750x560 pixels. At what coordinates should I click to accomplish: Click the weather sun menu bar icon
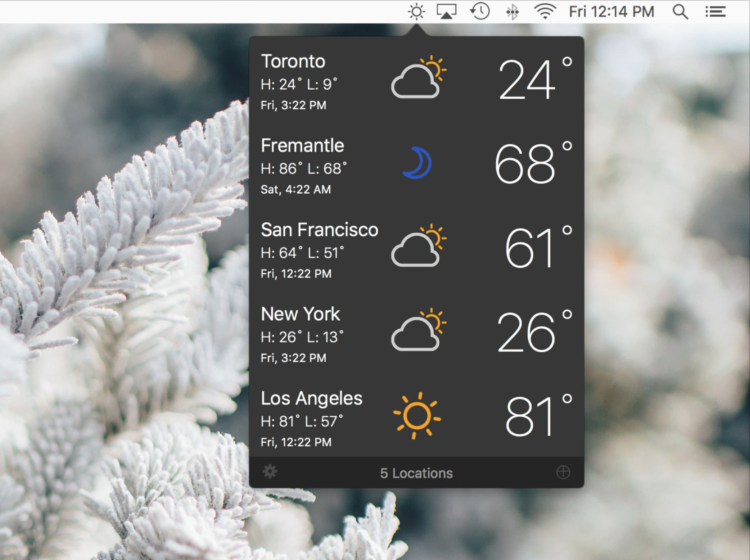coord(416,12)
